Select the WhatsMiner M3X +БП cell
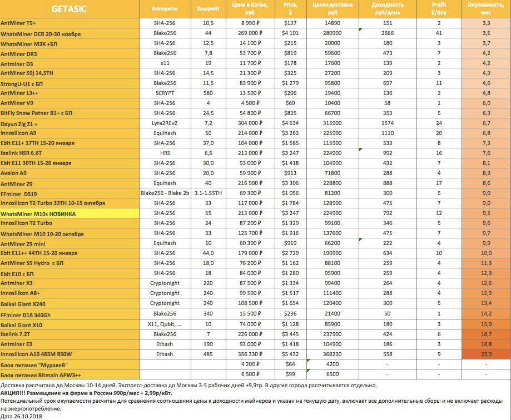Screen dimensions: 511x420 tap(70, 43)
